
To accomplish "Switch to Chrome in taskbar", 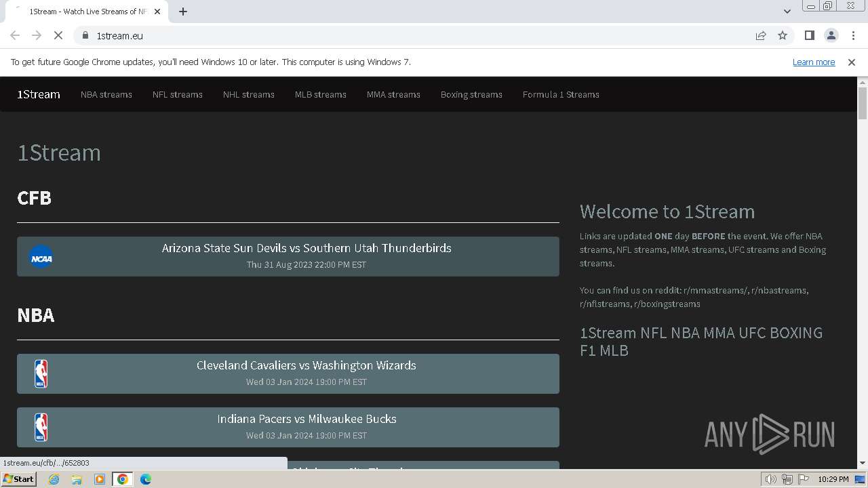I will tap(123, 479).
